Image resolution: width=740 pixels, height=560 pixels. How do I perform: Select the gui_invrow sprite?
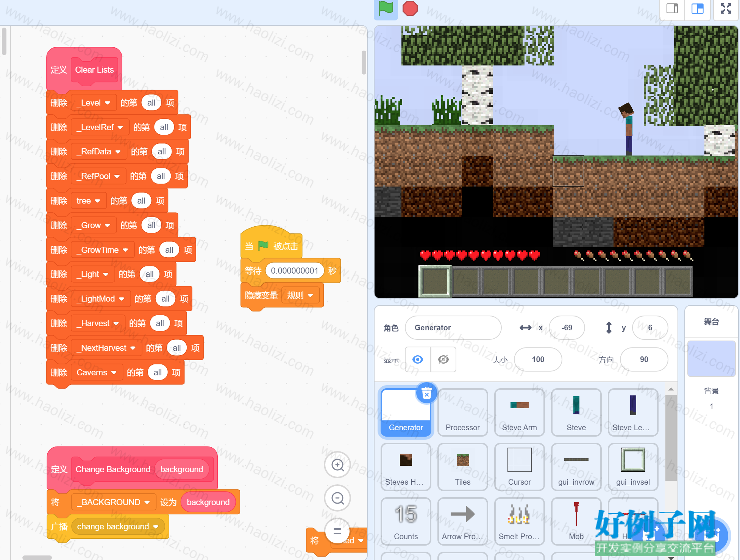576,467
